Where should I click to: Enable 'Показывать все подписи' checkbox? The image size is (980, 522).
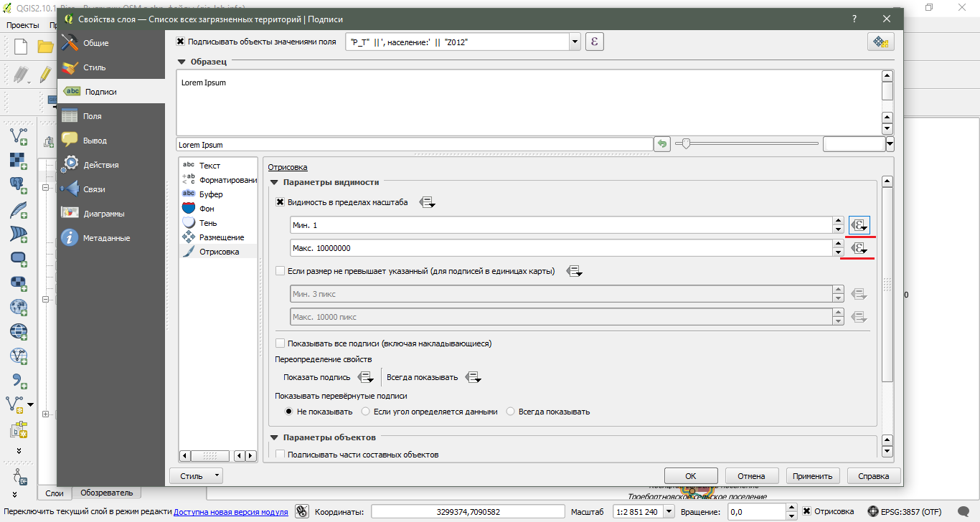click(x=281, y=343)
